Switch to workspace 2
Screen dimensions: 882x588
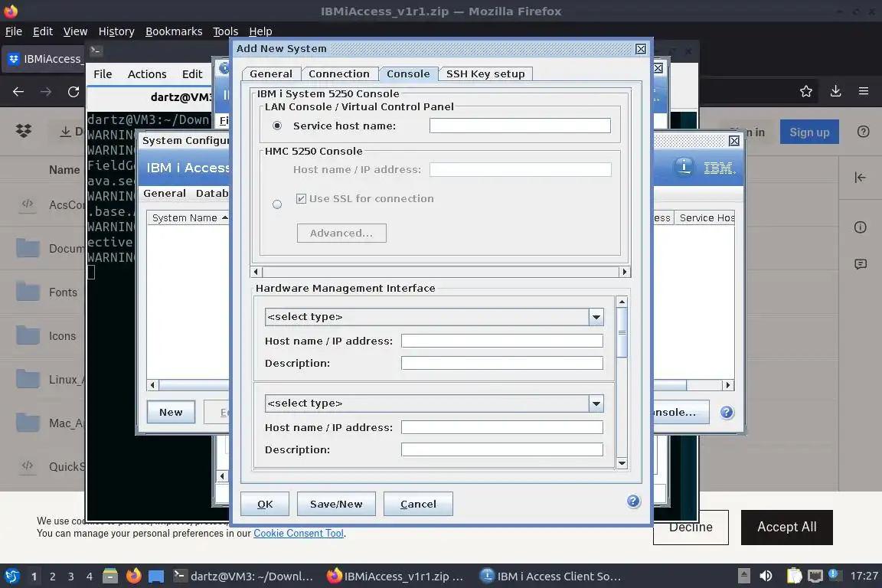(52, 577)
